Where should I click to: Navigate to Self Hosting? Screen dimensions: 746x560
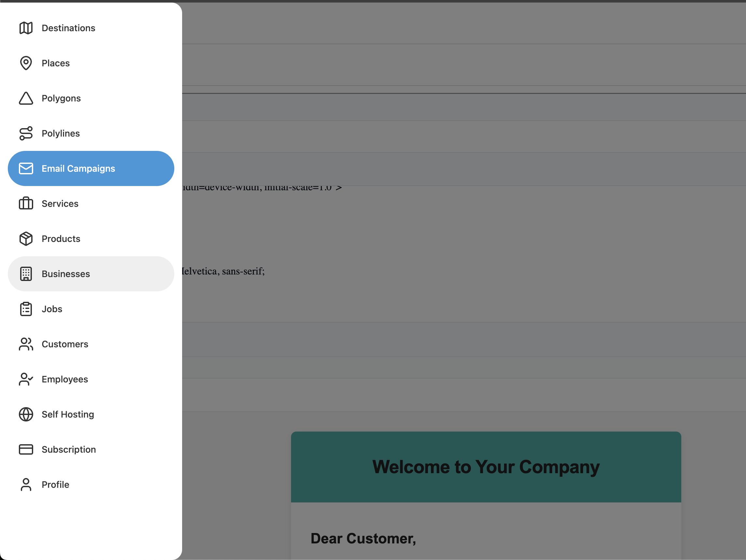(68, 414)
